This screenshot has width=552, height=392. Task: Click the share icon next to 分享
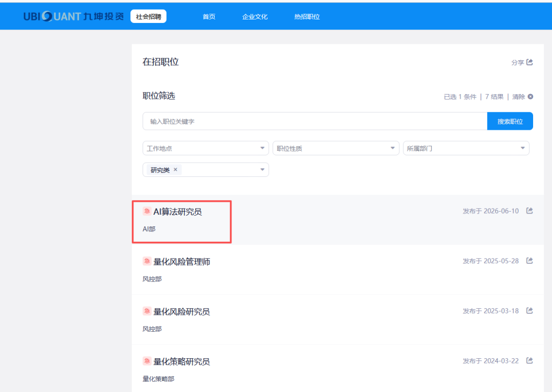point(530,62)
